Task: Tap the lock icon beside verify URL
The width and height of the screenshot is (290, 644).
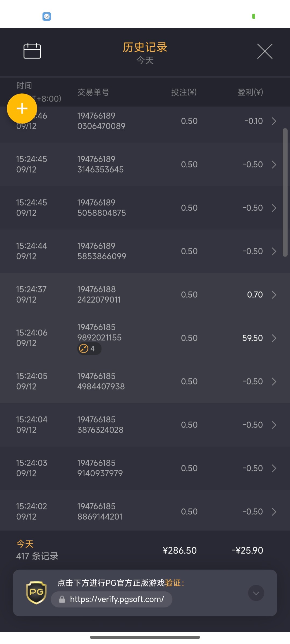Action: [62, 599]
